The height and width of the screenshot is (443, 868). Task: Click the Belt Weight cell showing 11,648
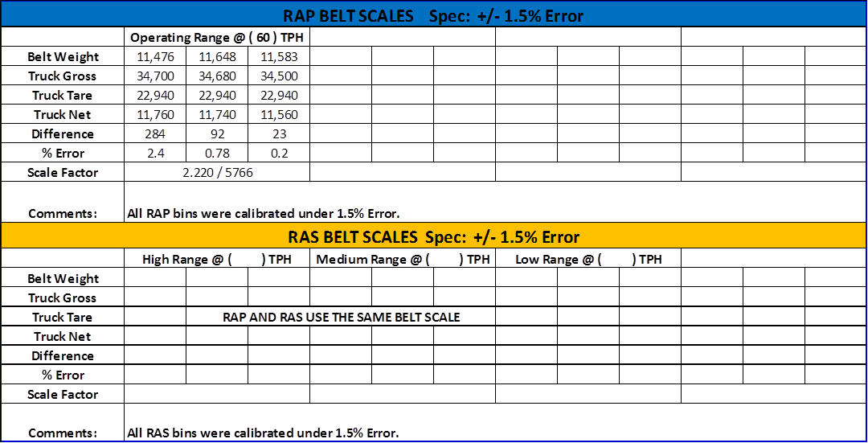[217, 57]
